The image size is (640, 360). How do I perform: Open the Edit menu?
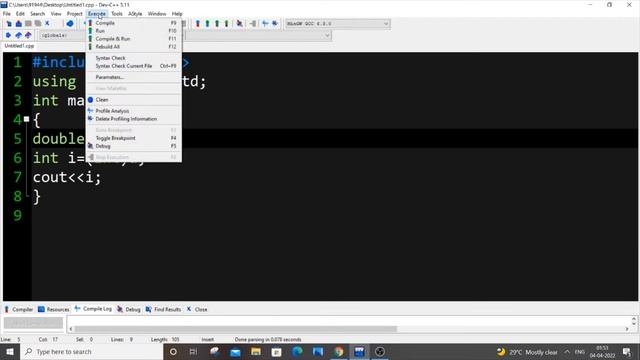coord(20,13)
